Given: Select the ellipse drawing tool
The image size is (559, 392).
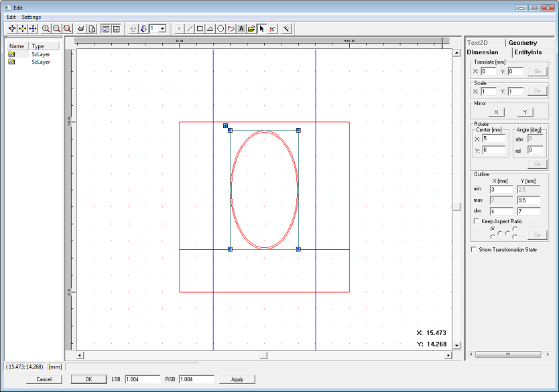Looking at the screenshot, I should (x=221, y=29).
